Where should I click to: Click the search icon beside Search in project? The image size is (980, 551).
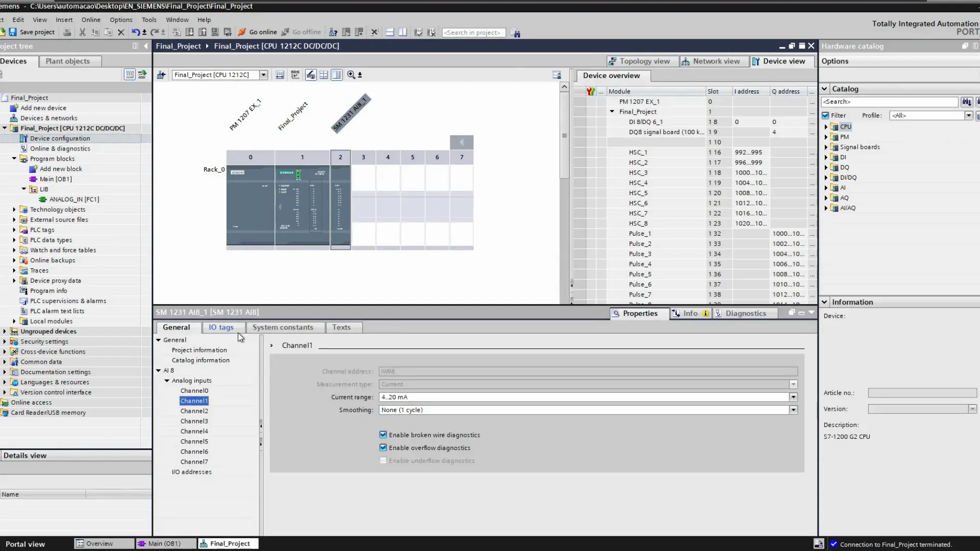pos(516,33)
